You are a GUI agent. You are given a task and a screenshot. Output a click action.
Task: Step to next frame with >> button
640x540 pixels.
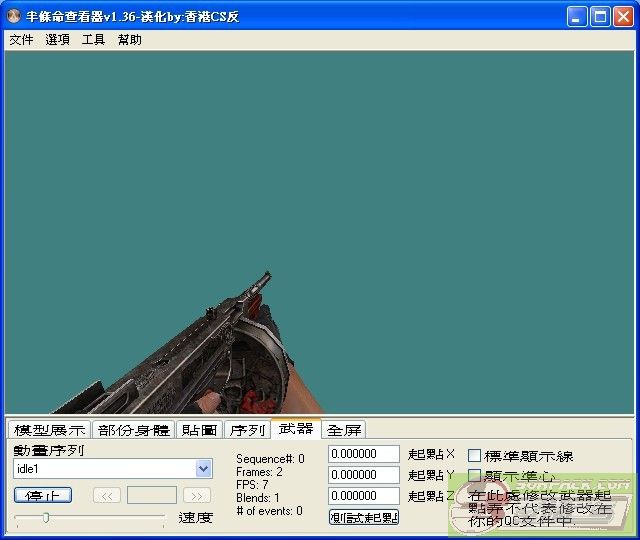click(x=197, y=495)
